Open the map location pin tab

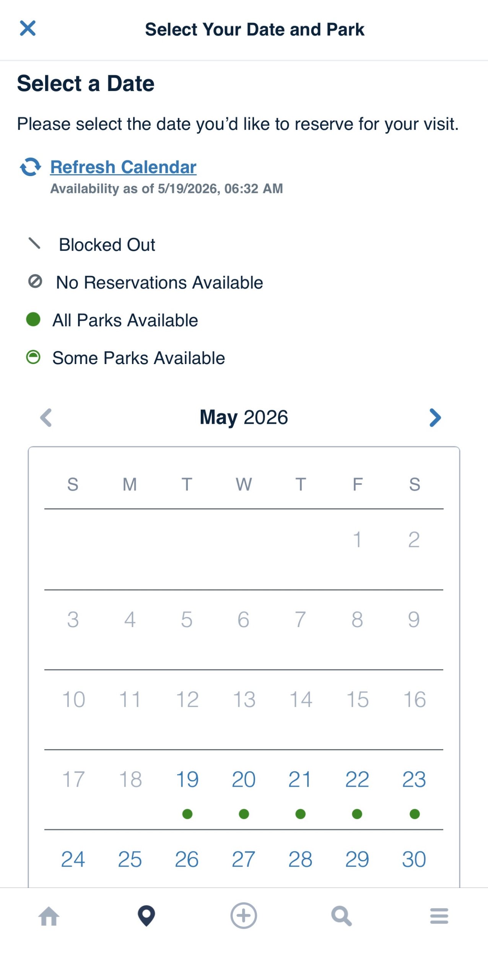click(x=146, y=916)
